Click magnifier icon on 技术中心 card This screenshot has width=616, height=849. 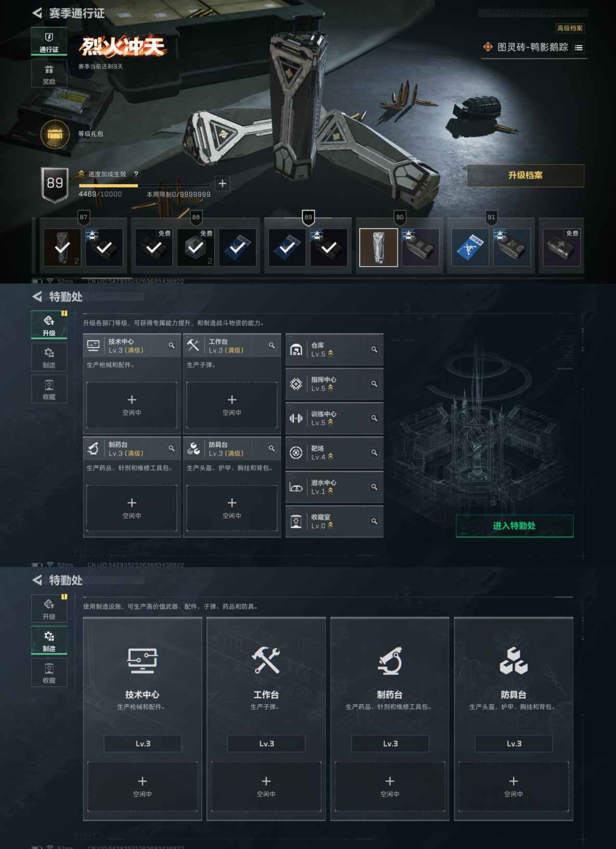(x=171, y=345)
